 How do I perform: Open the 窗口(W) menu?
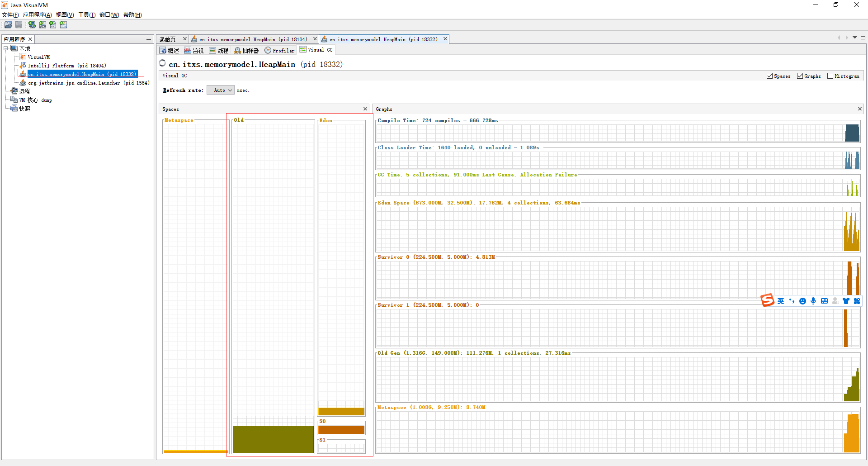(109, 15)
